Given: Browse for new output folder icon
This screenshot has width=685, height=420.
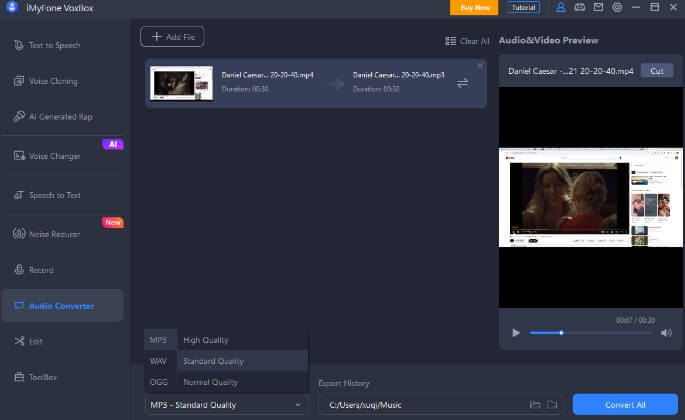Looking at the screenshot, I should [x=552, y=405].
